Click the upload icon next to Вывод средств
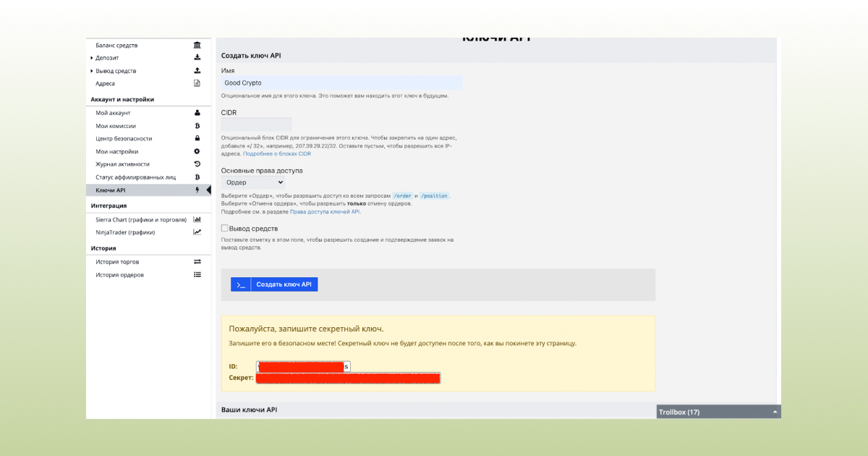The height and width of the screenshot is (456, 868). [197, 71]
